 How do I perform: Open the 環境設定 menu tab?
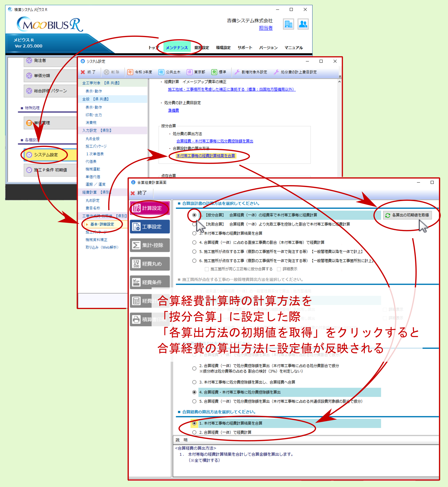pos(223,48)
